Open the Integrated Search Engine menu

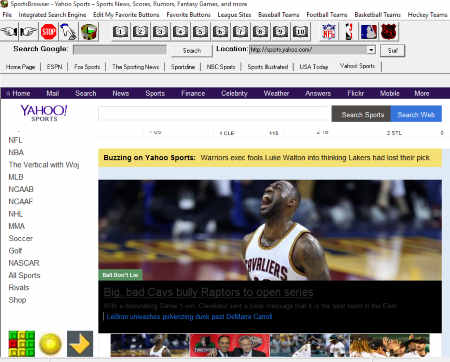point(52,15)
